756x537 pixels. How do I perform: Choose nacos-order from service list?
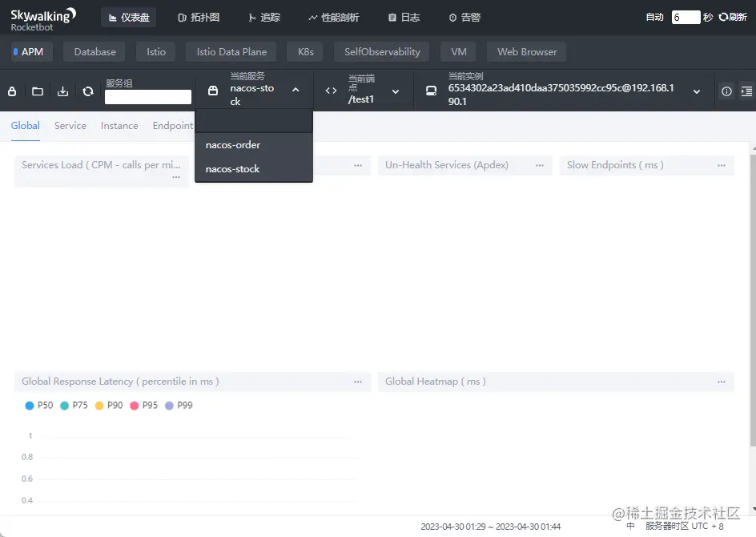(x=254, y=145)
